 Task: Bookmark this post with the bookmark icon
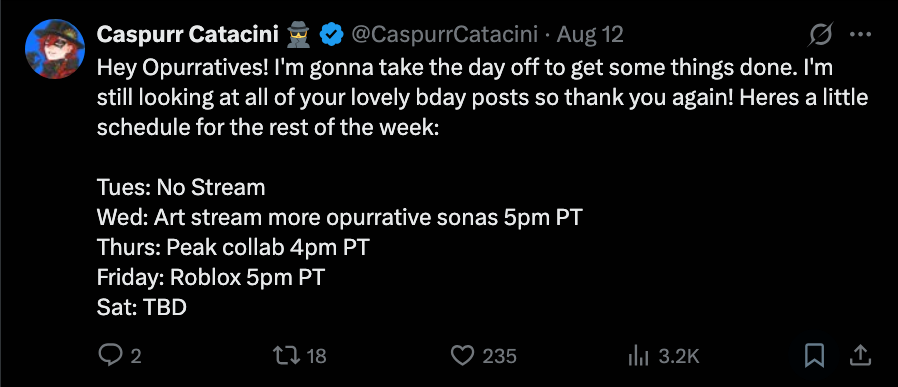814,356
